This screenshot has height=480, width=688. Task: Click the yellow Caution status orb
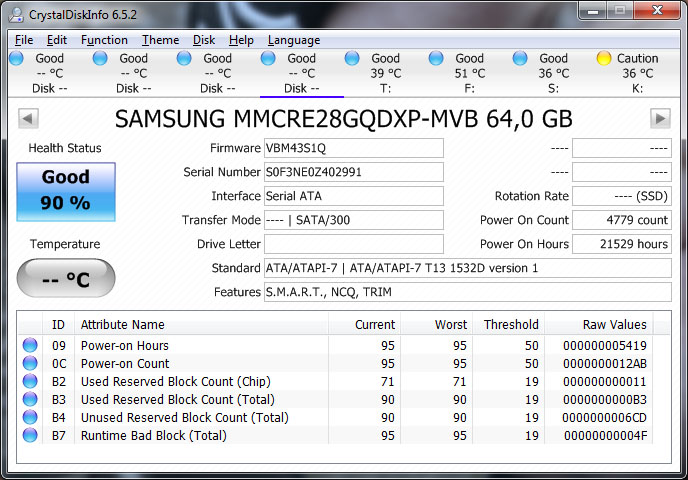coord(604,58)
